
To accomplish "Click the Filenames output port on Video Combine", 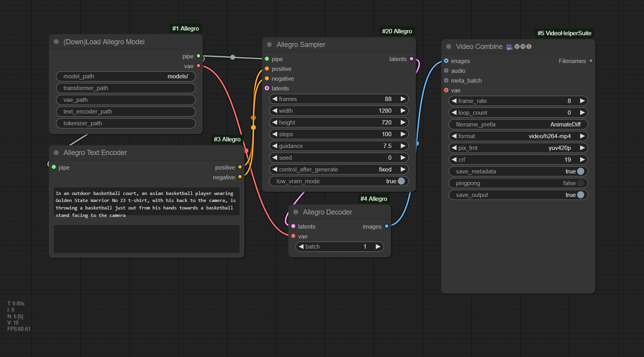I will click(591, 61).
